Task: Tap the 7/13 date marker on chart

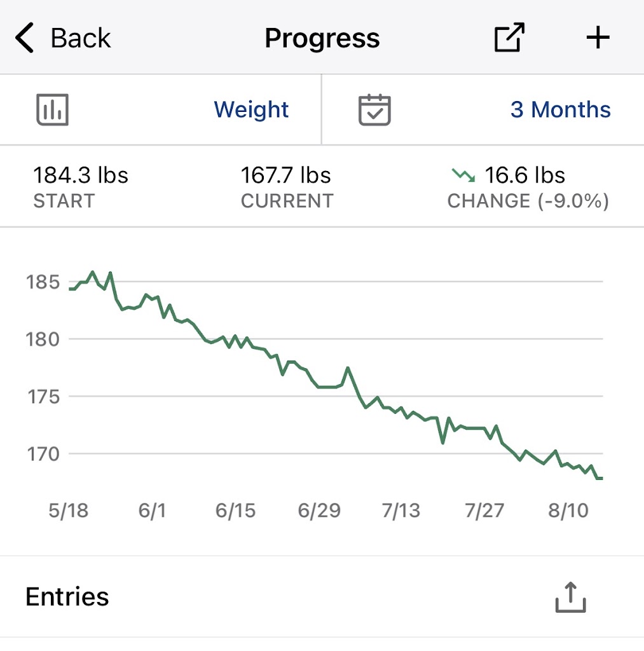Action: (401, 511)
